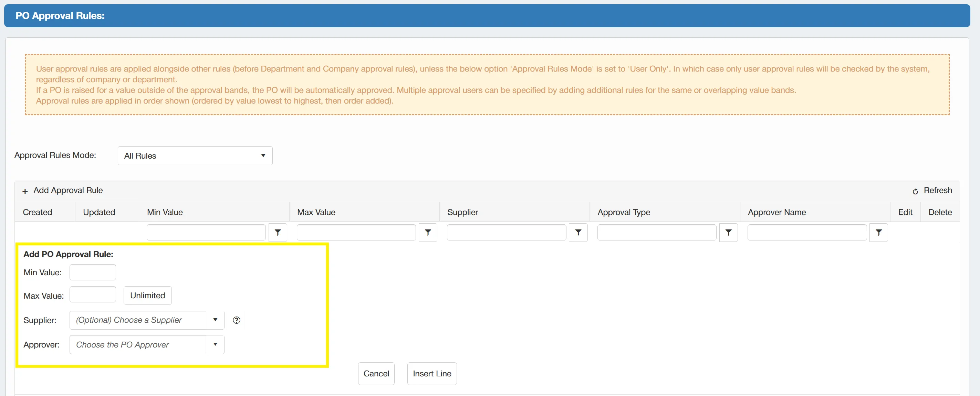Sort by the Created column header
980x396 pixels.
point(37,212)
